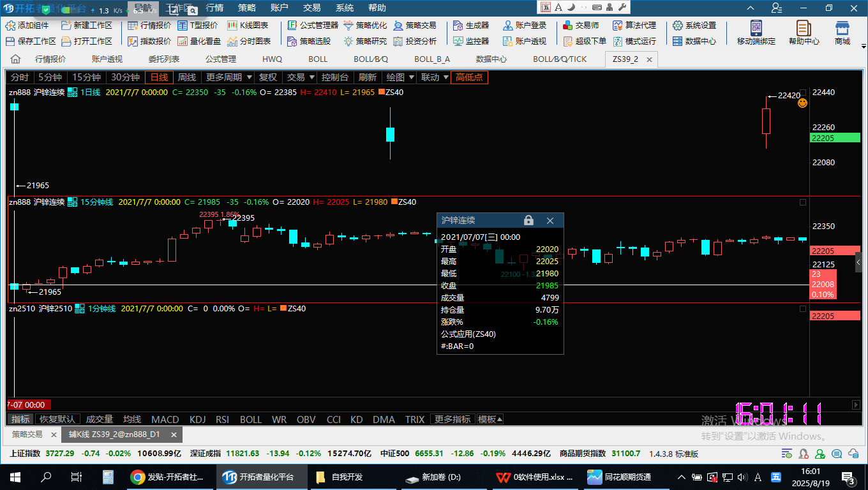
Task: Close the 沪锌连续 info popup
Action: [550, 220]
